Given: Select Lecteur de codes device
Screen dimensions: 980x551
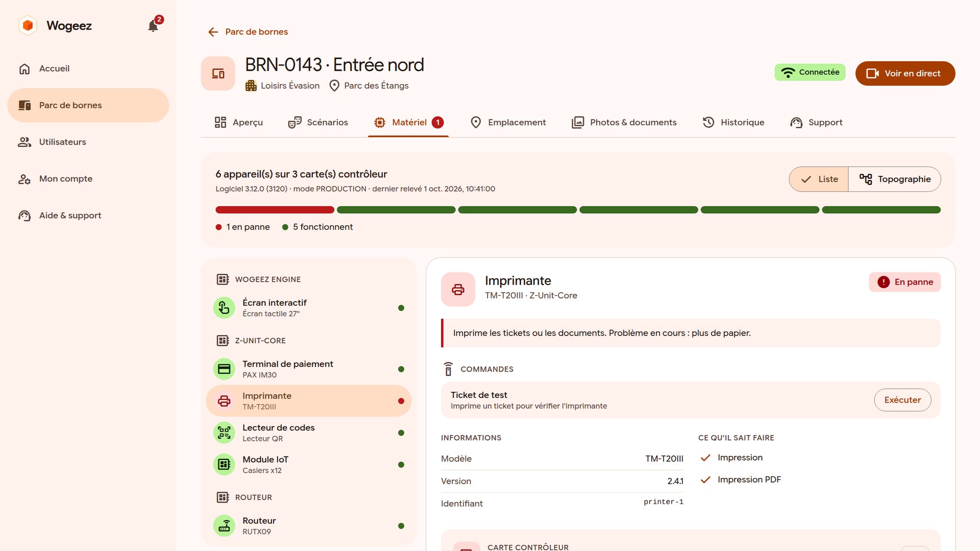Looking at the screenshot, I should click(x=309, y=433).
